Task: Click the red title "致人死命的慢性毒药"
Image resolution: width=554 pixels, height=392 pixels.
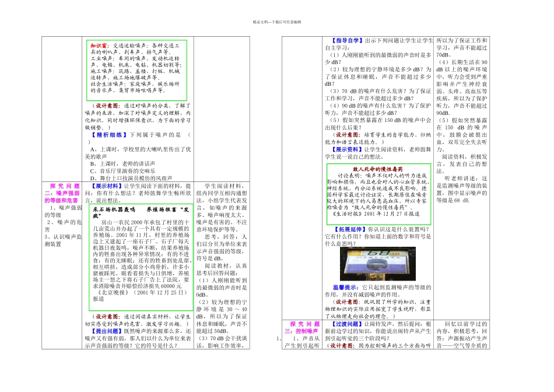Action: [378, 169]
